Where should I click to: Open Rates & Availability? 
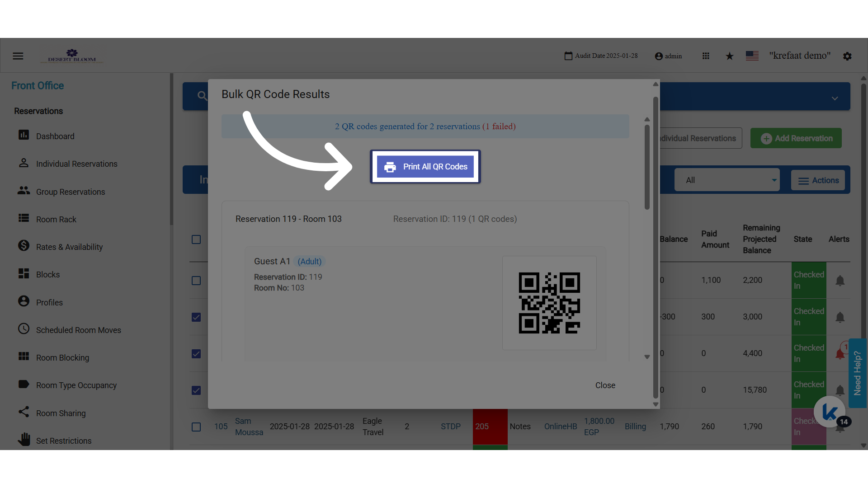(70, 247)
